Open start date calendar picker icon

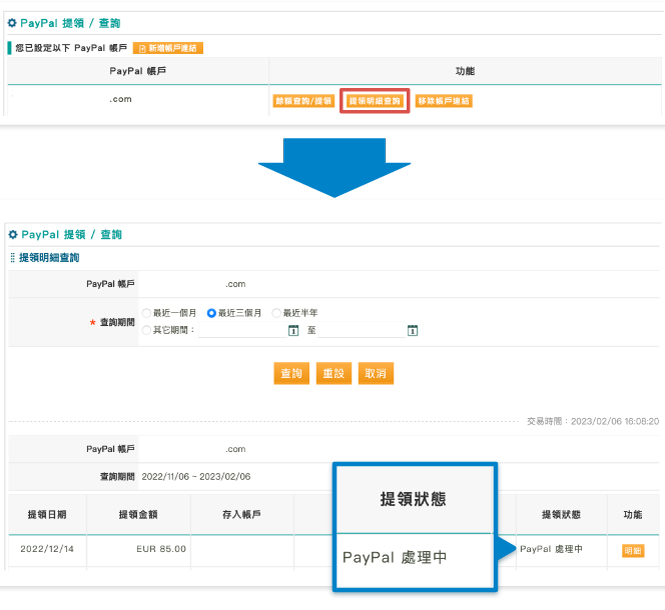pos(293,330)
